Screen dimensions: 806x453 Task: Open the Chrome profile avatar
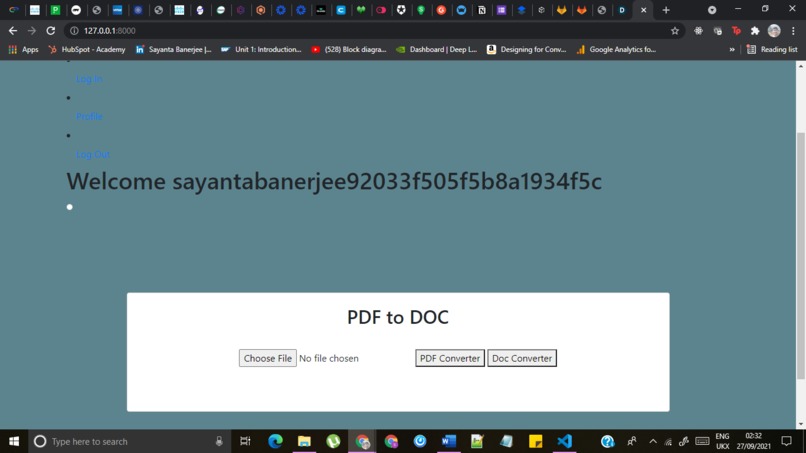pyautogui.click(x=774, y=31)
